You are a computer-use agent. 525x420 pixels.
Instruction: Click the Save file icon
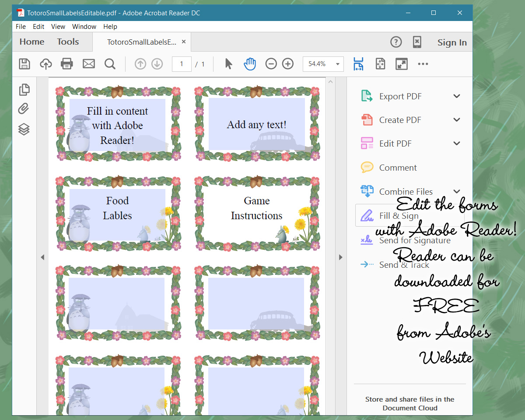click(x=24, y=64)
